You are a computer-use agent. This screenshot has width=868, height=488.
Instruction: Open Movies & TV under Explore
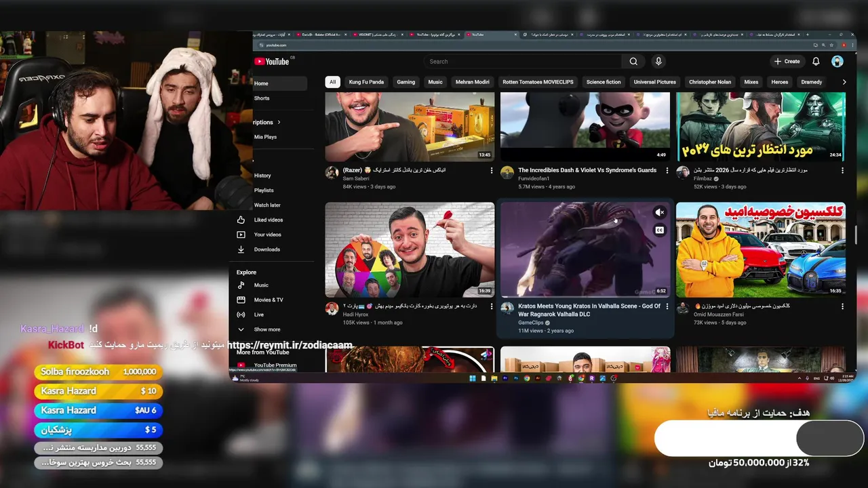click(x=269, y=300)
